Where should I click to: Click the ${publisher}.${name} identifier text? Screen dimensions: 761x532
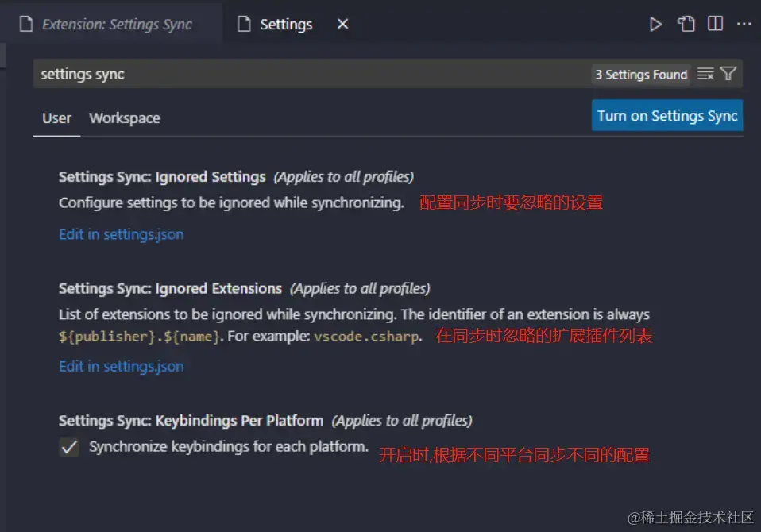point(139,337)
